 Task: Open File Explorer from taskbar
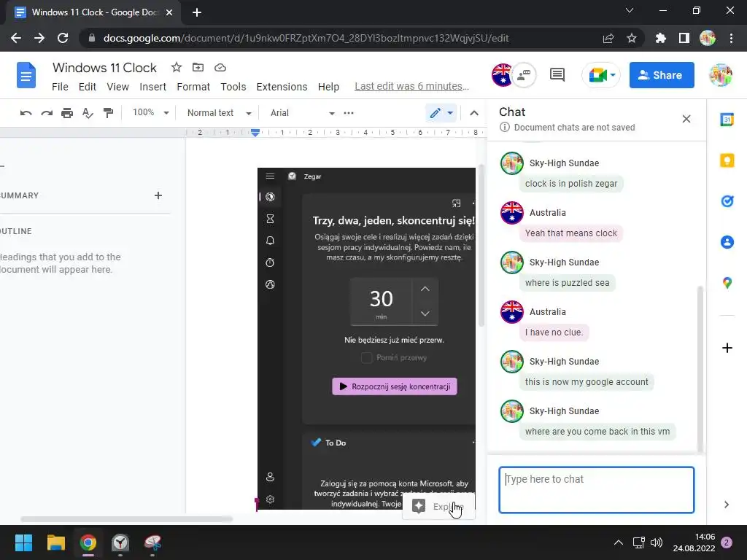click(x=55, y=542)
